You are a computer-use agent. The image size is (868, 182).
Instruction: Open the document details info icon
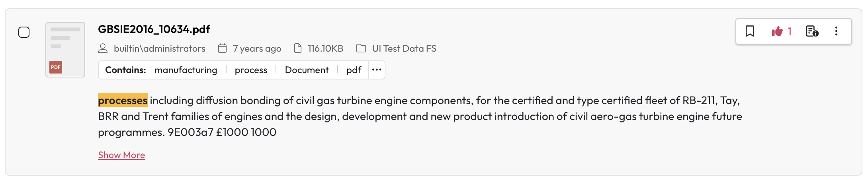812,31
